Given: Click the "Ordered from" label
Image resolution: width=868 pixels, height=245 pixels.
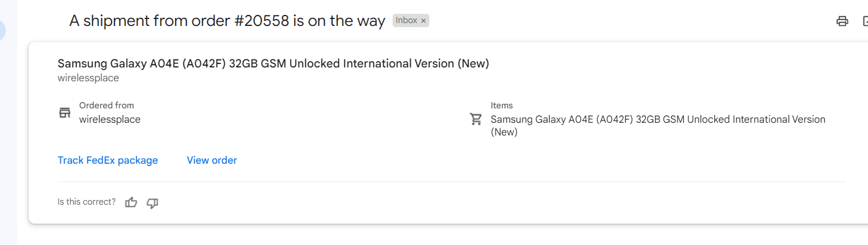Looking at the screenshot, I should [x=106, y=105].
